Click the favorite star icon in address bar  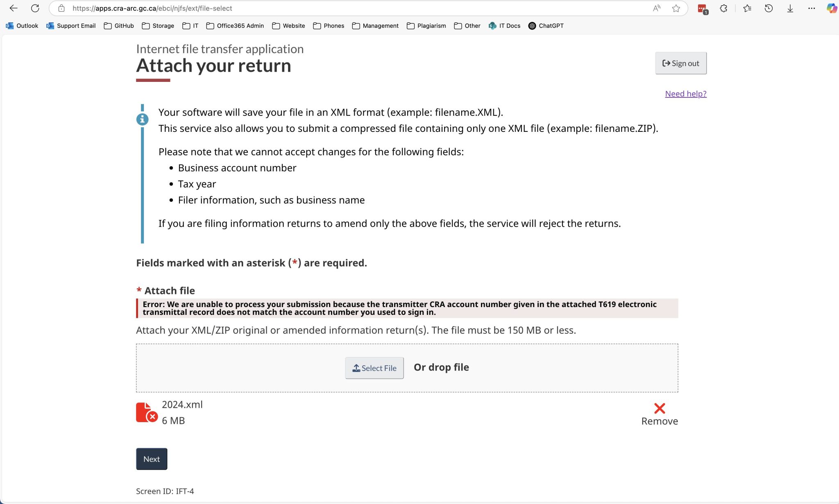[x=676, y=8]
